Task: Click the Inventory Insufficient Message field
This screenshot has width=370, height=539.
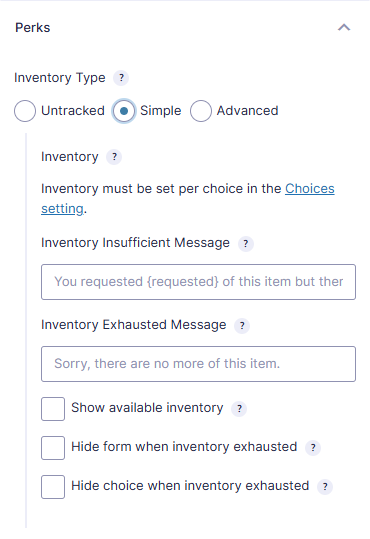Action: click(x=198, y=282)
